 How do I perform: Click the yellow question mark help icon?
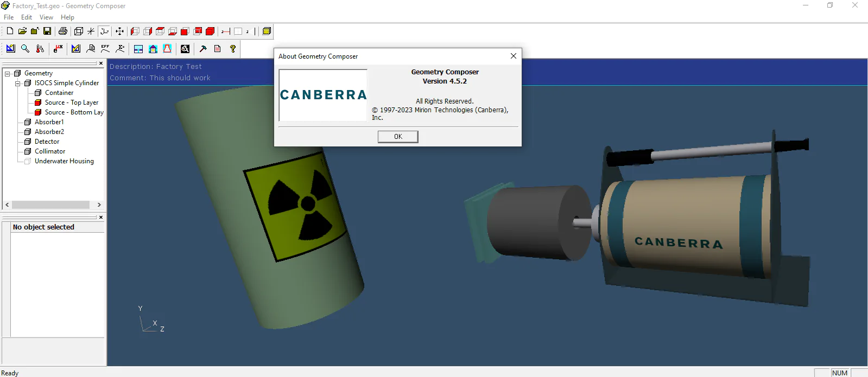233,49
